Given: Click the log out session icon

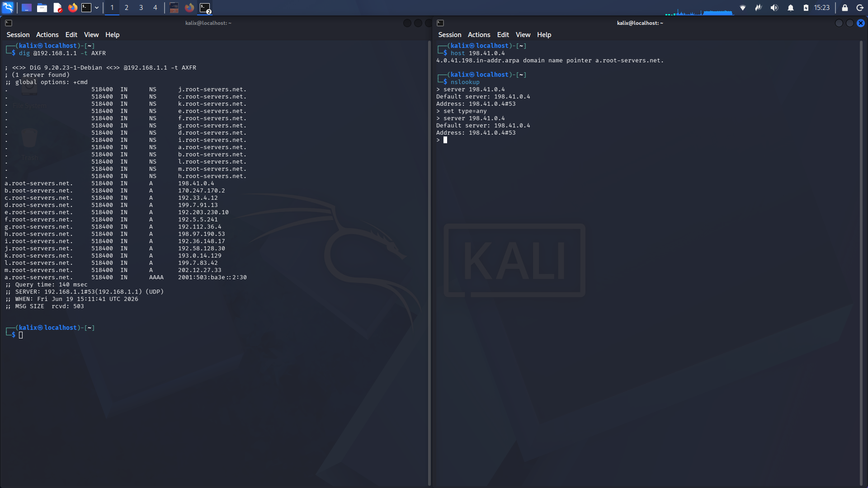Looking at the screenshot, I should [860, 8].
